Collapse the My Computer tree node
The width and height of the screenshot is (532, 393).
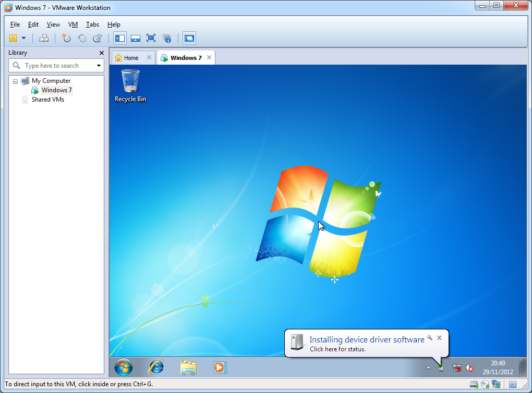coord(15,81)
